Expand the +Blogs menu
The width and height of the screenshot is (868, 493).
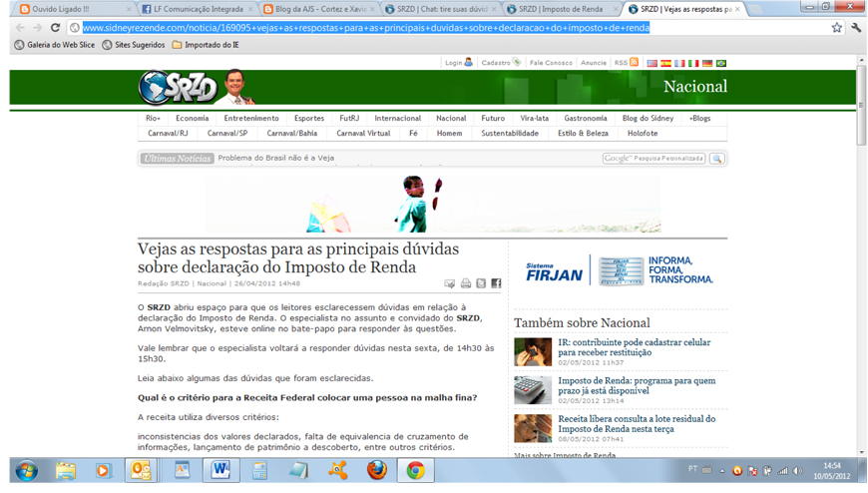pyautogui.click(x=699, y=118)
